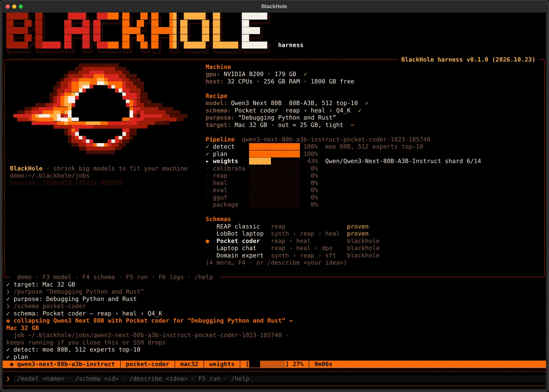549x392 pixels.
Task: Click the status bar '0m06s' timer
Action: pyautogui.click(x=323, y=364)
